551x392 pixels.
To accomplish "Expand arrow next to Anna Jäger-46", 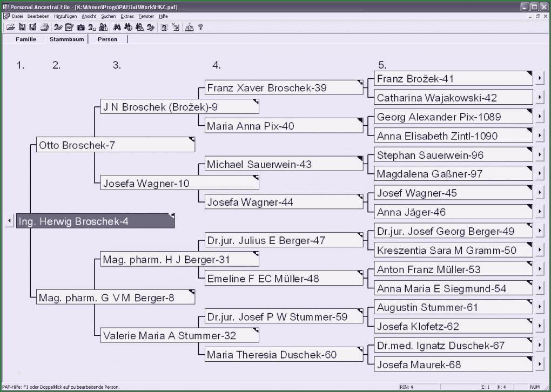I will [x=540, y=212].
